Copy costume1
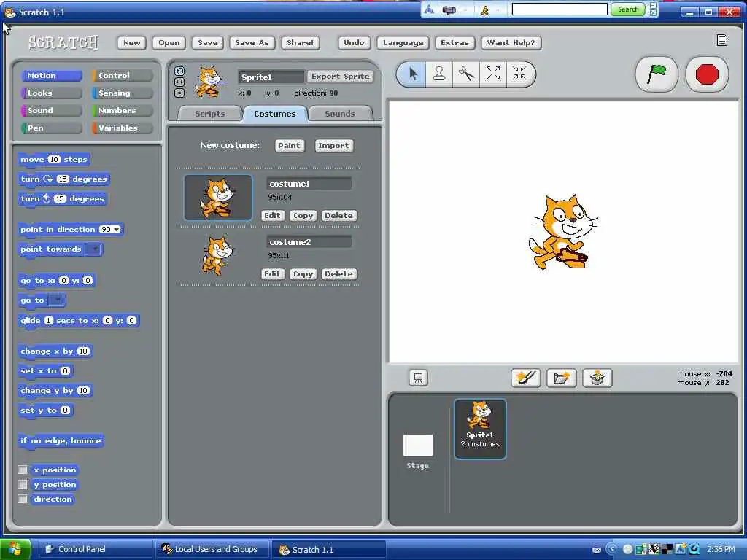The image size is (747, 560). [303, 216]
